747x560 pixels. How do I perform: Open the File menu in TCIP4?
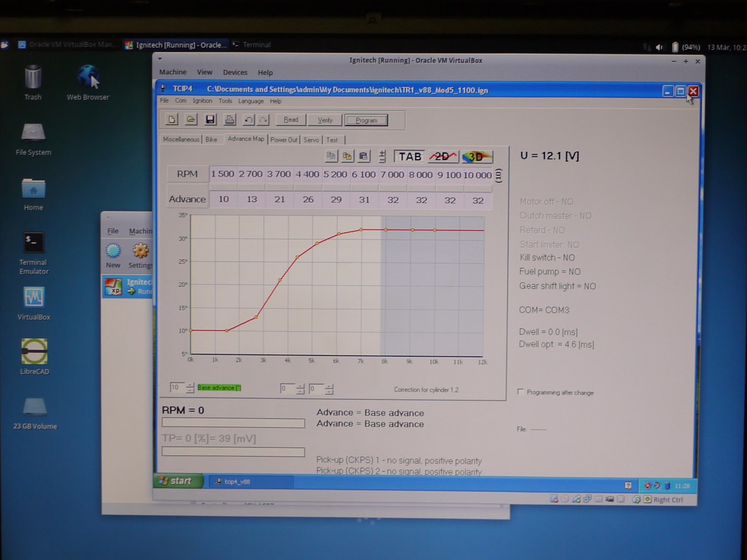point(164,100)
